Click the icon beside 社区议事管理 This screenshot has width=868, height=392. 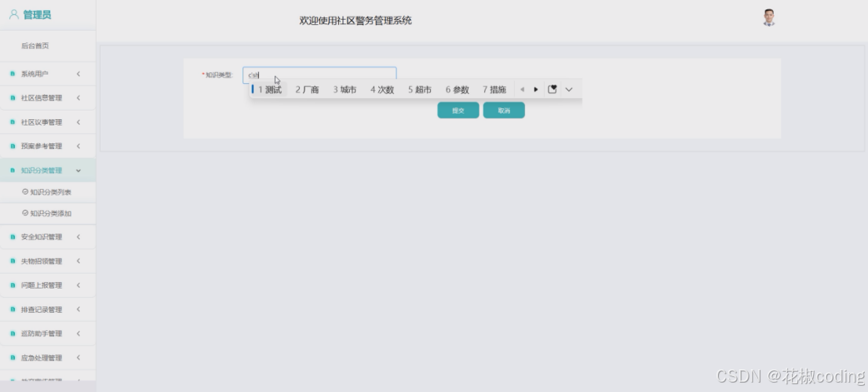point(13,122)
